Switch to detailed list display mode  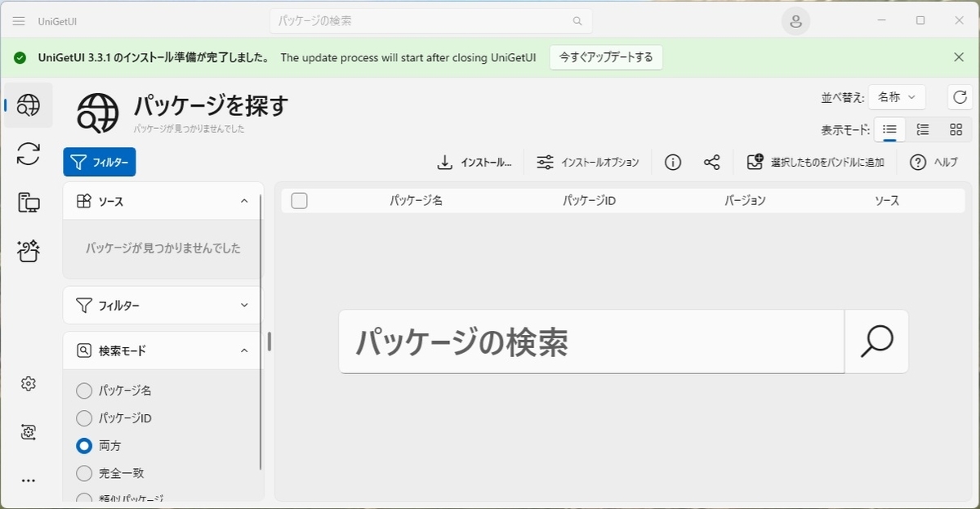tap(923, 129)
